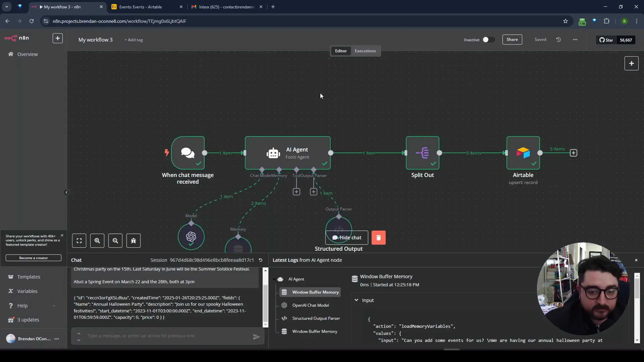
Task: Open the browser tab search dropdown
Action: tap(7, 7)
